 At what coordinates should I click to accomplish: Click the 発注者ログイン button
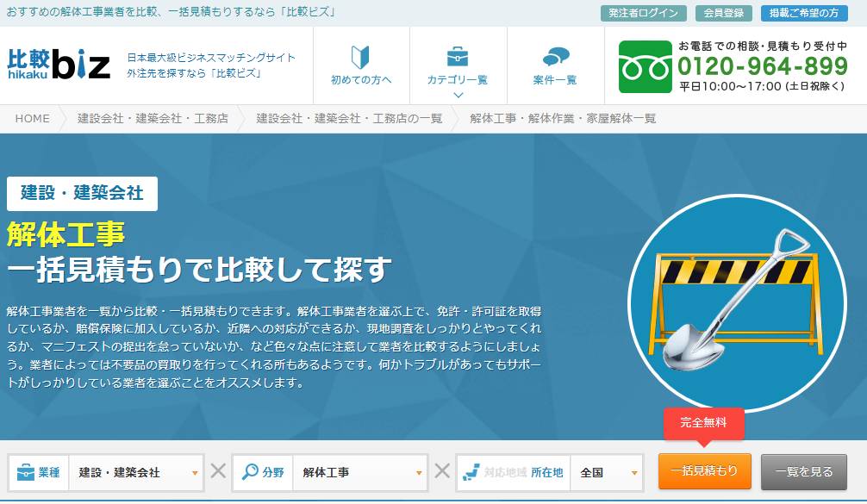pyautogui.click(x=643, y=13)
